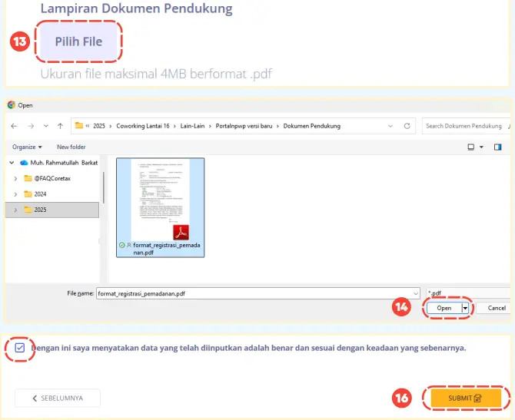Open the *.pdf file type filter
Image resolution: width=515 pixels, height=420 pixels.
[x=468, y=293]
